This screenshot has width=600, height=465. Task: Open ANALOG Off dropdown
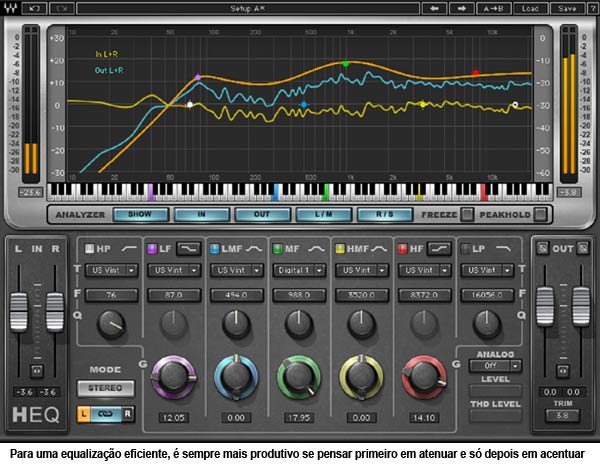[x=496, y=366]
